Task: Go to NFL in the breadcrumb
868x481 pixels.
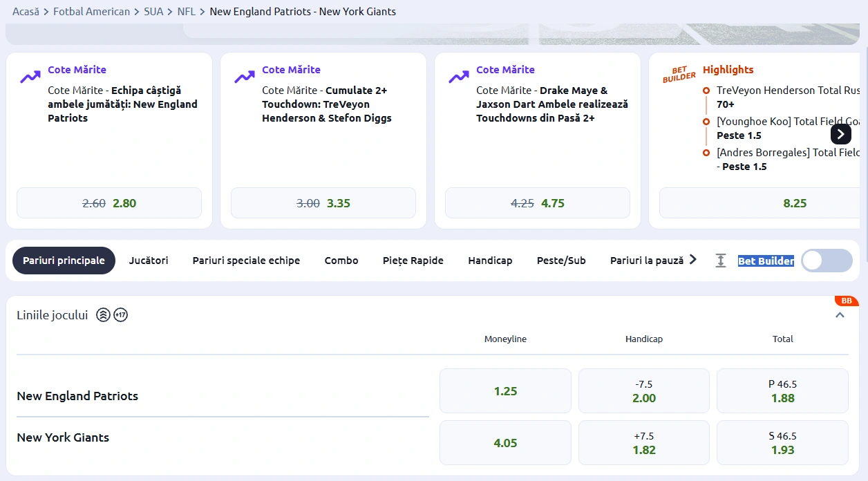Action: tap(186, 12)
